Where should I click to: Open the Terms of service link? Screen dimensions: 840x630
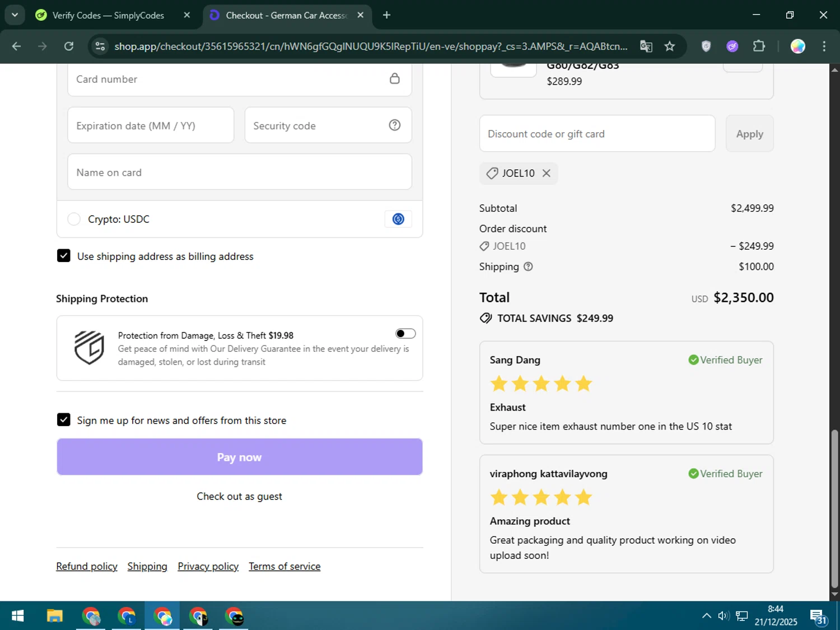click(284, 566)
